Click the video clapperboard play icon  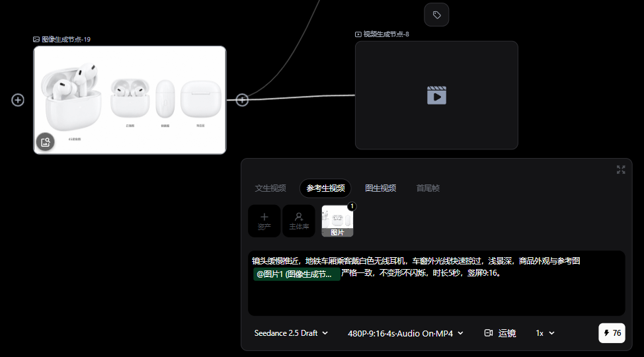point(436,95)
